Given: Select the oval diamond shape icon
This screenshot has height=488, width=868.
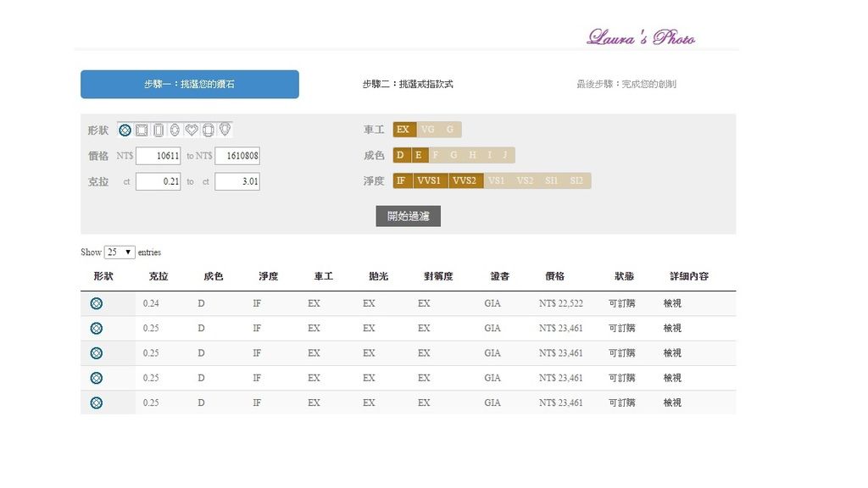Looking at the screenshot, I should point(175,130).
